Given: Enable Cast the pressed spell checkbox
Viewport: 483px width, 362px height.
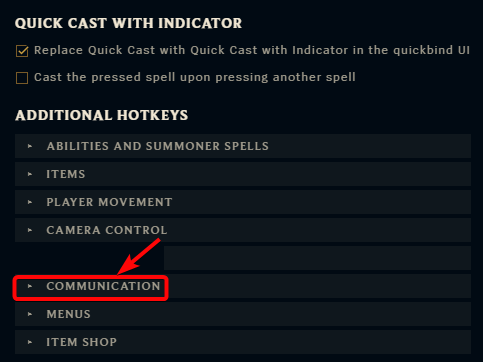Looking at the screenshot, I should point(22,78).
